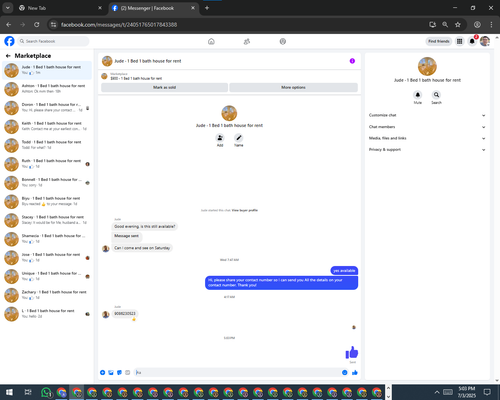Open Biyu's conversation in the list
Viewport: 500px width, 400px height.
(x=47, y=201)
